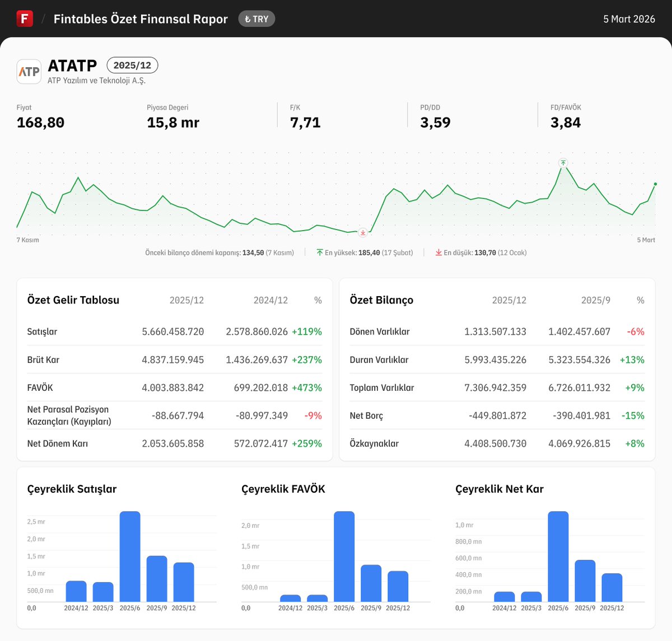Click previous period close value 134,50
The width and height of the screenshot is (672, 641).
pyautogui.click(x=253, y=252)
